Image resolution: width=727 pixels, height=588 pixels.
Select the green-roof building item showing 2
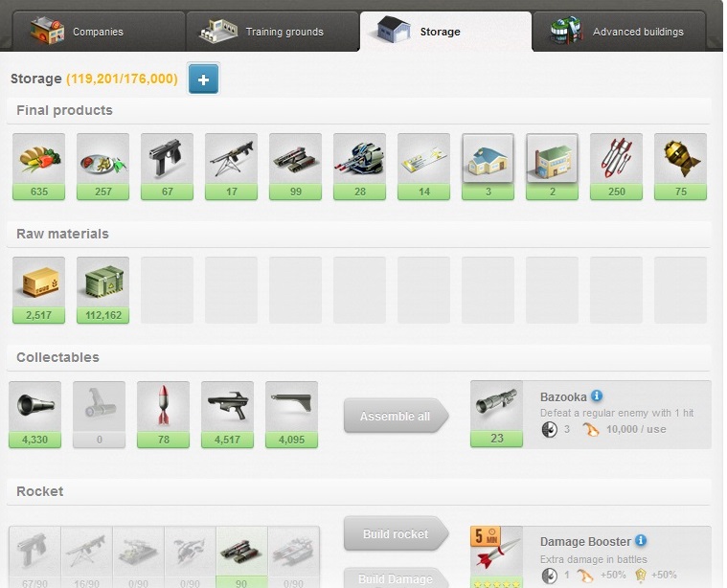point(553,167)
